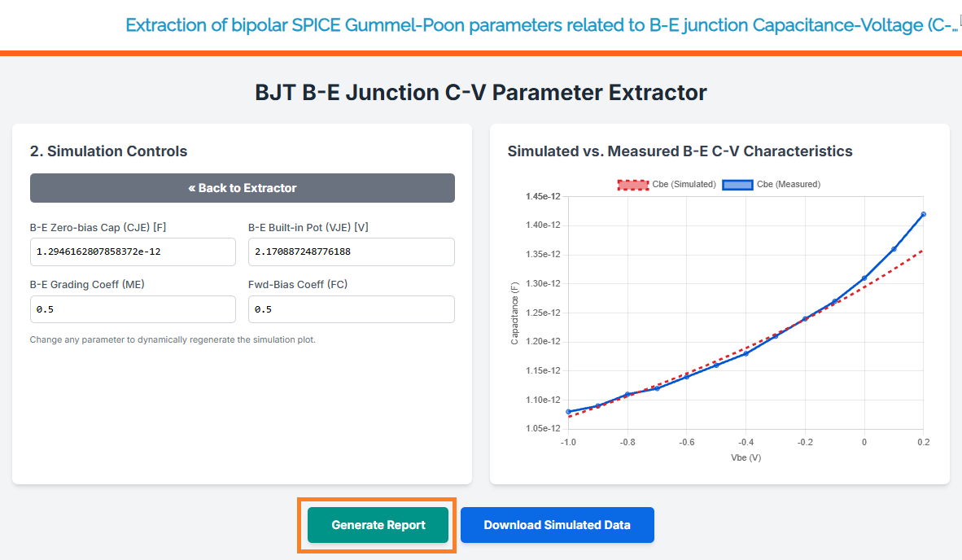Open the Gummel-Poon parameters extraction title link
Screen dimensions: 962x560
[x=537, y=25]
